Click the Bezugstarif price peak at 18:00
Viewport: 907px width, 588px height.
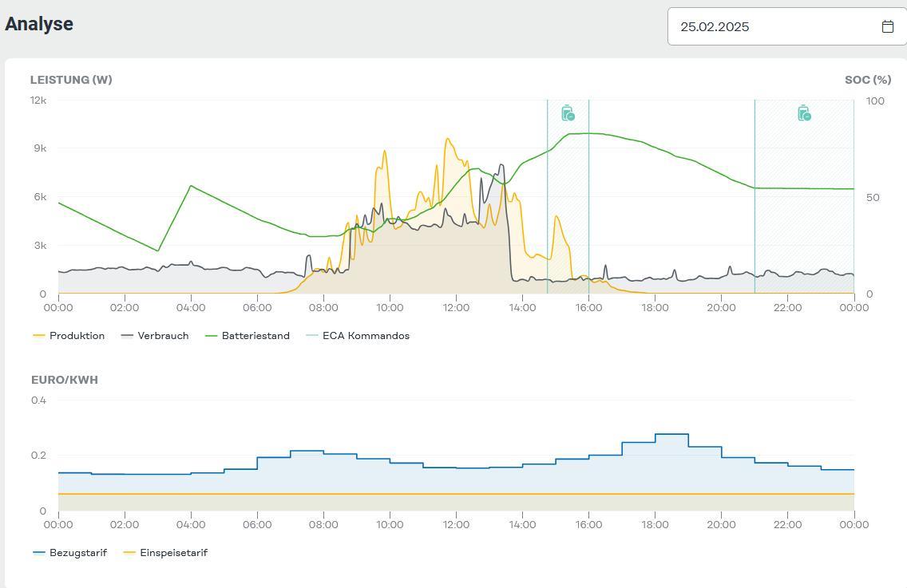coord(671,435)
